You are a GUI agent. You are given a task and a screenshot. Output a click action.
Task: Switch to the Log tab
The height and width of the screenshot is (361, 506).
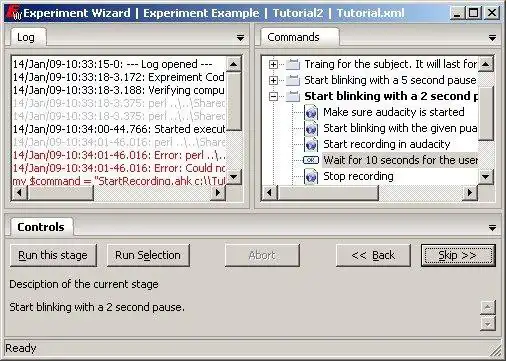(28, 37)
